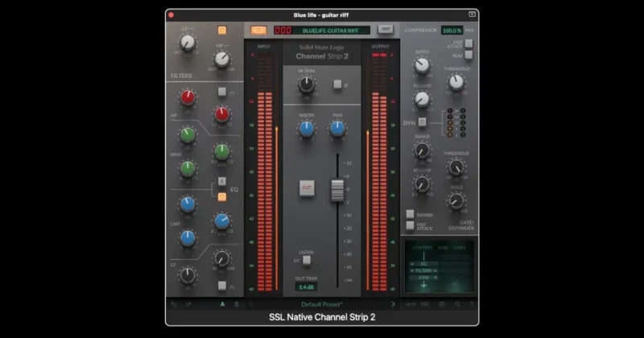Image resolution: width=644 pixels, height=338 pixels.
Task: Click the 360° button
Action: [x=386, y=29]
